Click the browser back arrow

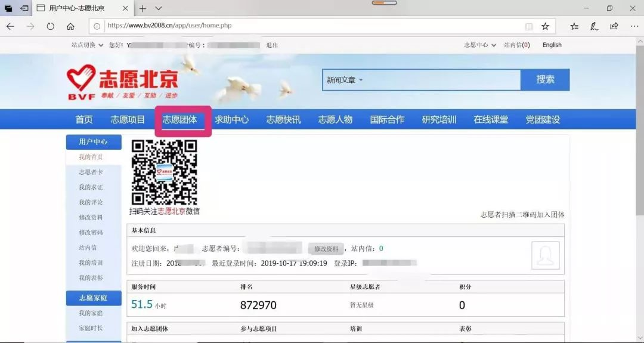tap(10, 26)
